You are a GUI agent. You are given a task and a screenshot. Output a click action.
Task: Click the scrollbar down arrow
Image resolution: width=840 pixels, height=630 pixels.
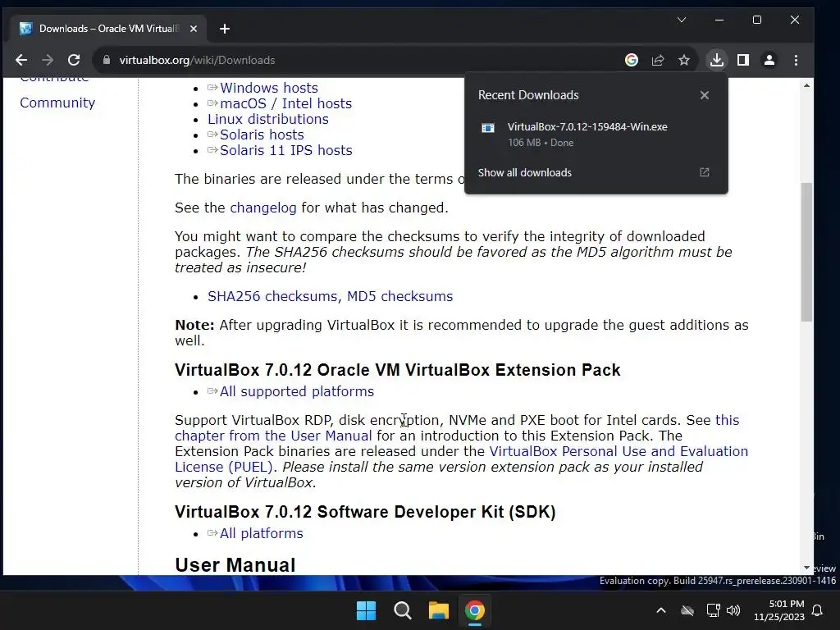[807, 568]
